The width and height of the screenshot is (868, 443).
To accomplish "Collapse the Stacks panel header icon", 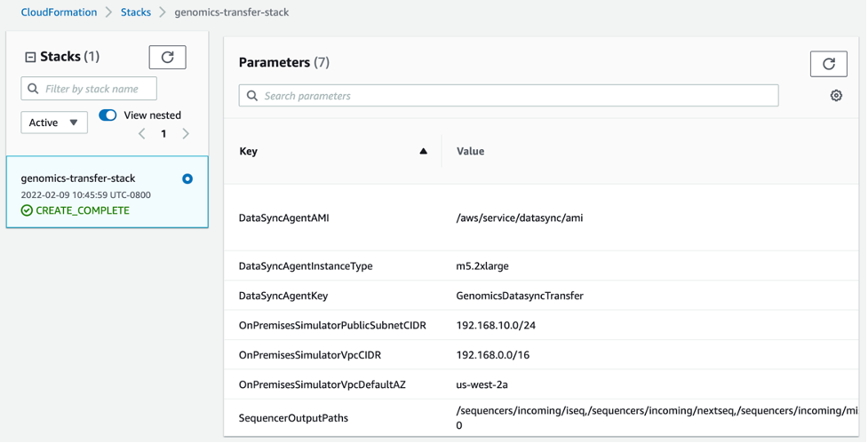I will point(30,57).
